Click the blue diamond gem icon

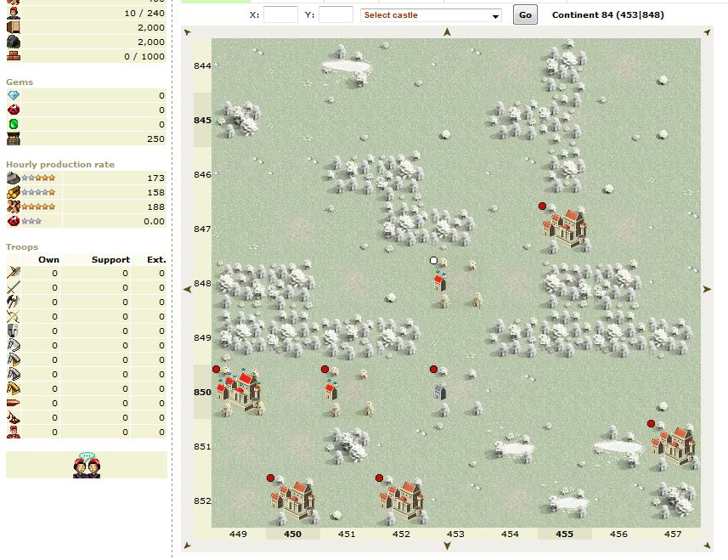pos(14,96)
